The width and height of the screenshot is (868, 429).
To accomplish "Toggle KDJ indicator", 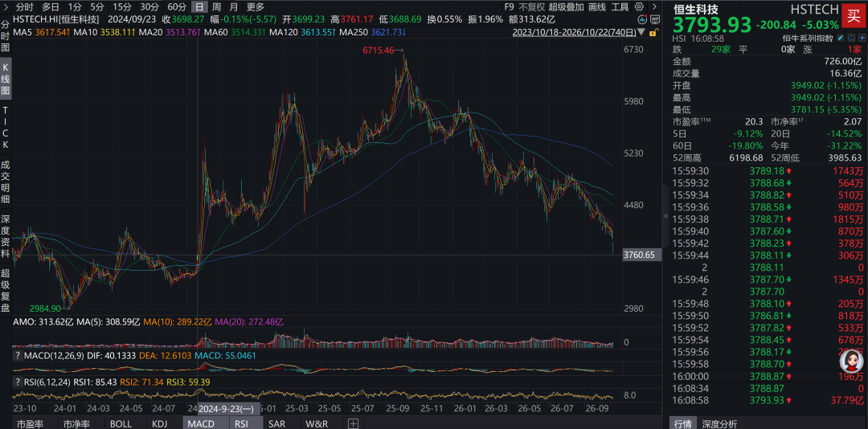I will point(161,424).
